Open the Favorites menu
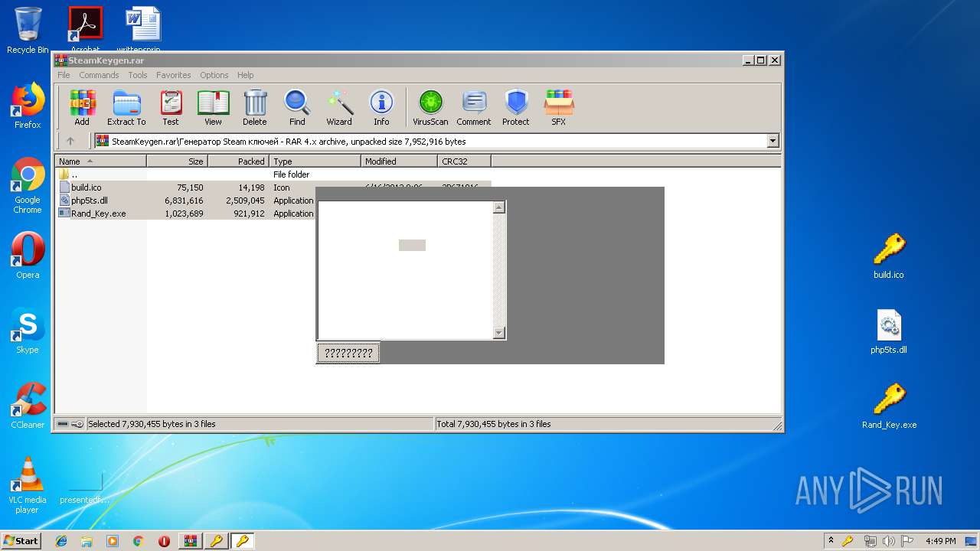This screenshot has height=551, width=980. point(174,75)
